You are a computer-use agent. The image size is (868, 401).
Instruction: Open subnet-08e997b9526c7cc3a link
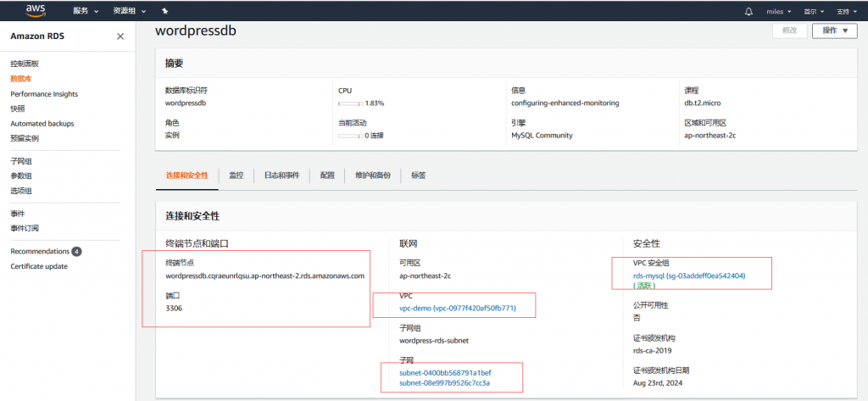click(444, 382)
